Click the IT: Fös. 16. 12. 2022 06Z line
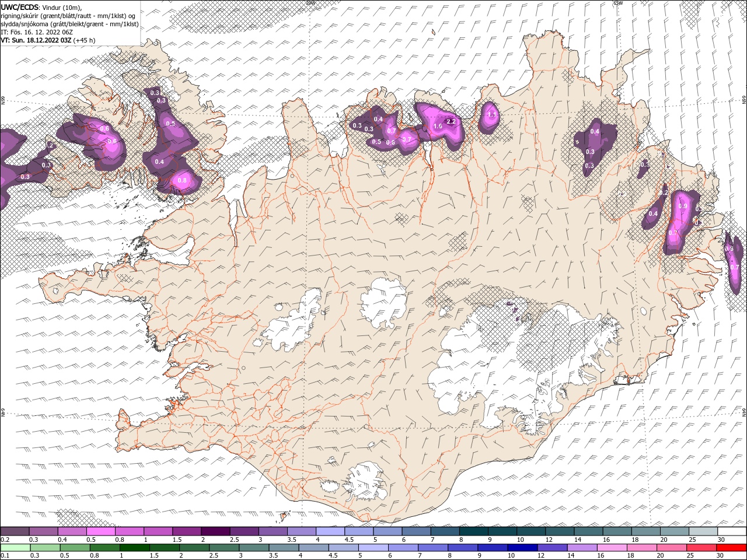Viewport: 747px width, 560px height. pos(38,32)
